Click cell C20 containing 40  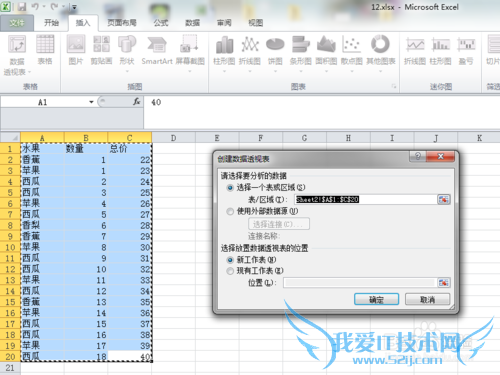click(130, 356)
